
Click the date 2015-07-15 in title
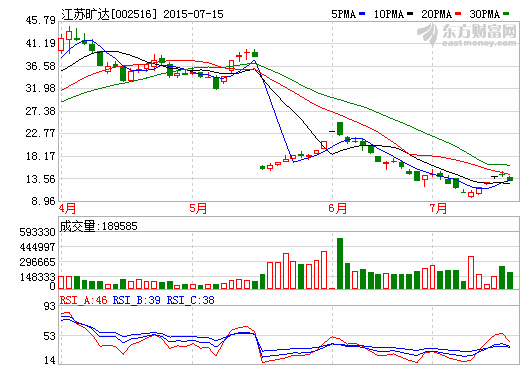coord(193,14)
